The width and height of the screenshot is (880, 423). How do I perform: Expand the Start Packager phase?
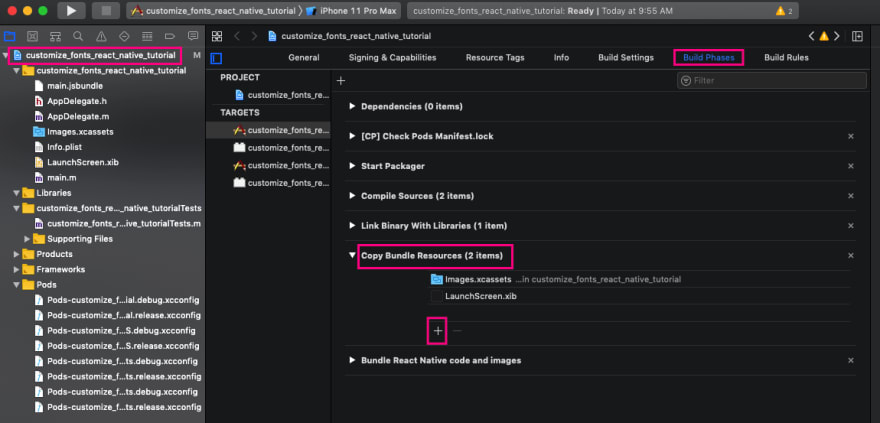point(352,166)
